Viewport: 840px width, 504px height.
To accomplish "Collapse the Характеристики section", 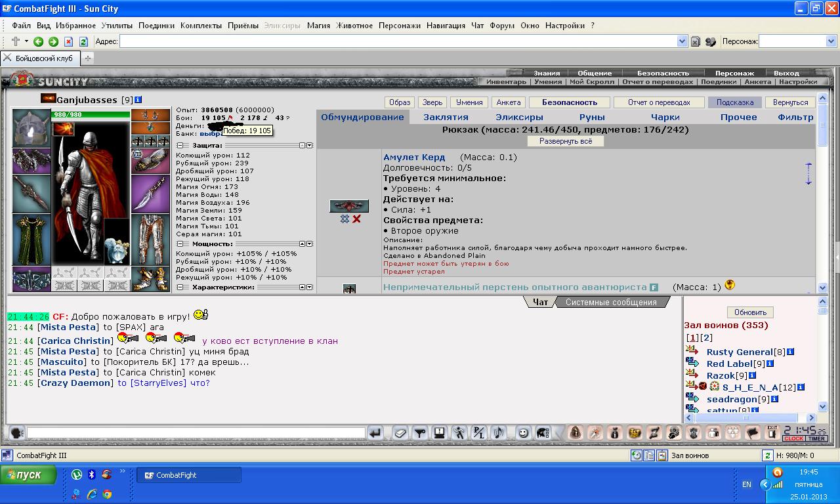I will click(180, 287).
